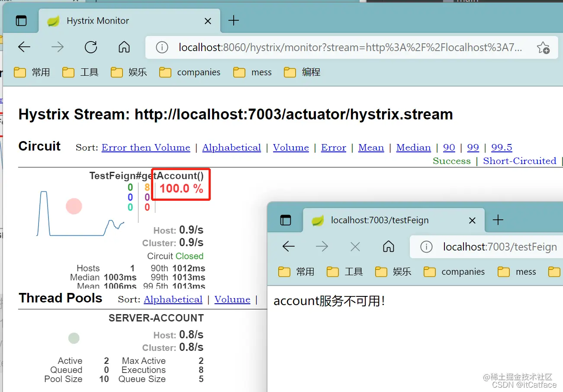The height and width of the screenshot is (392, 563).
Task: Select the localhost:7003/testFeign tab
Action: click(x=394, y=220)
